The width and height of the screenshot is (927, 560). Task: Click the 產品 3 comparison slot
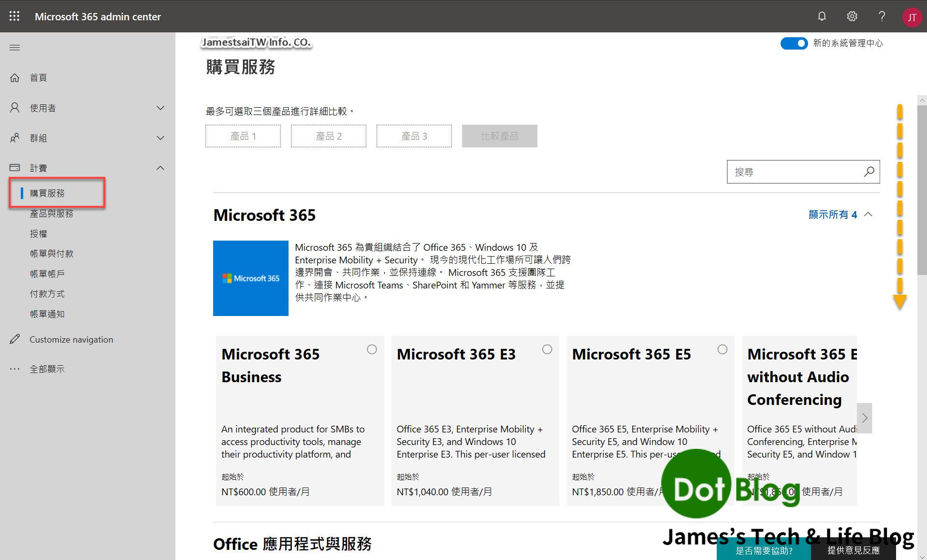[414, 136]
